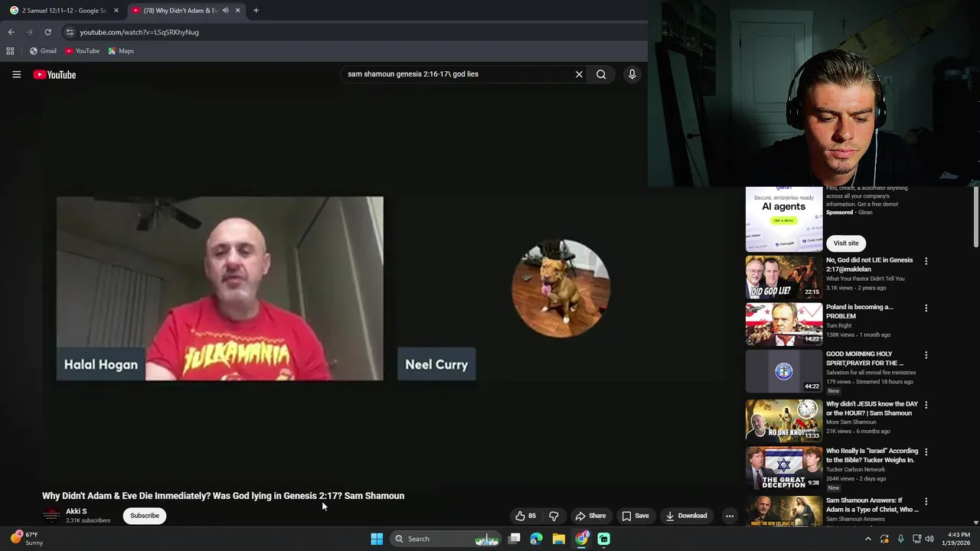Close the YouTube tab
Image resolution: width=980 pixels, height=551 pixels.
click(x=237, y=11)
